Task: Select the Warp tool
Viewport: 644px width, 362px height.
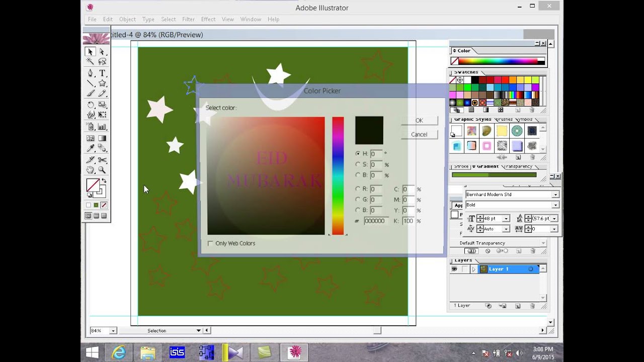Action: point(90,115)
